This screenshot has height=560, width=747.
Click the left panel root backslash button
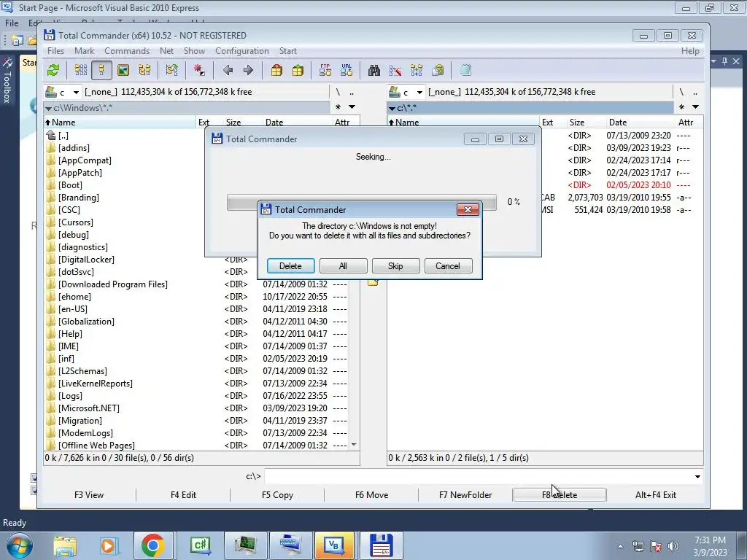pos(338,92)
